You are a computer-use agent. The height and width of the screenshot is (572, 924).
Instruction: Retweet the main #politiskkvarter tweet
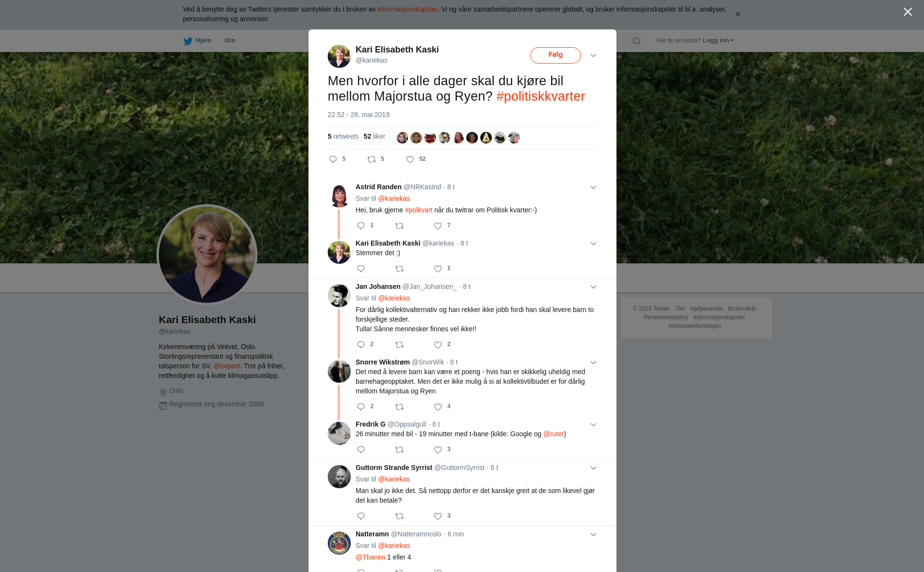pos(372,159)
